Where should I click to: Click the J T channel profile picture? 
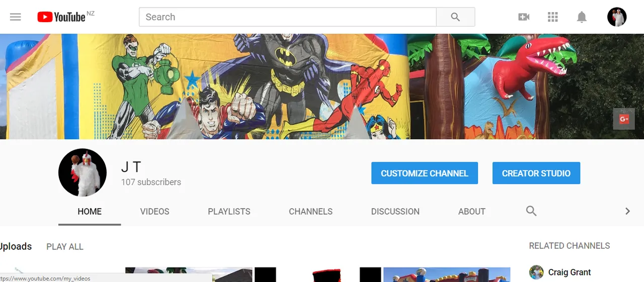point(83,172)
